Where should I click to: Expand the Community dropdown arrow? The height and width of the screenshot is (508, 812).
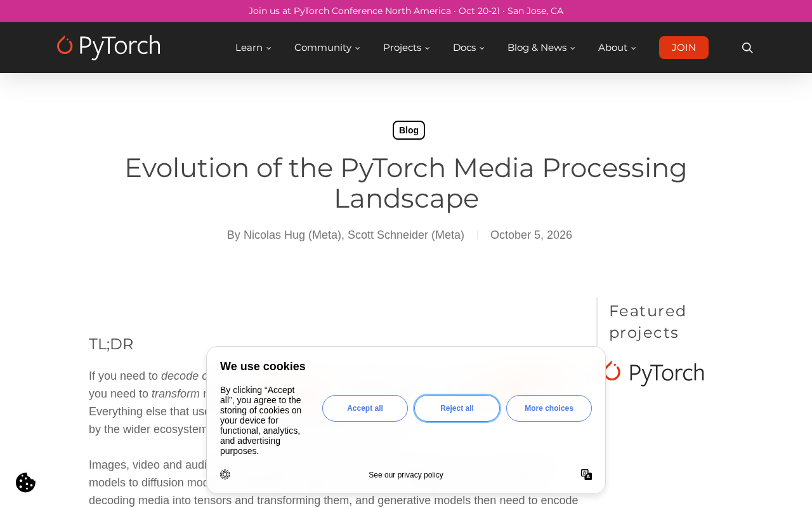(357, 48)
